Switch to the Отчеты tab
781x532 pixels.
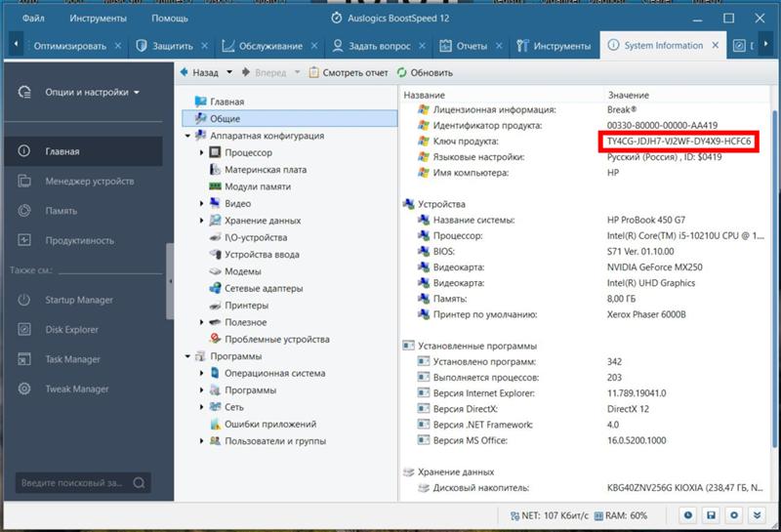pyautogui.click(x=472, y=46)
